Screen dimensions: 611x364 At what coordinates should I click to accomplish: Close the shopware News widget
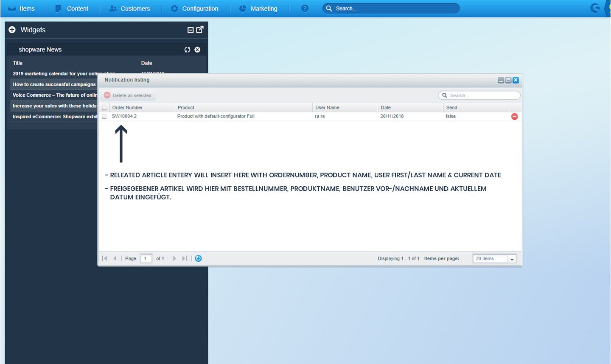tap(197, 50)
